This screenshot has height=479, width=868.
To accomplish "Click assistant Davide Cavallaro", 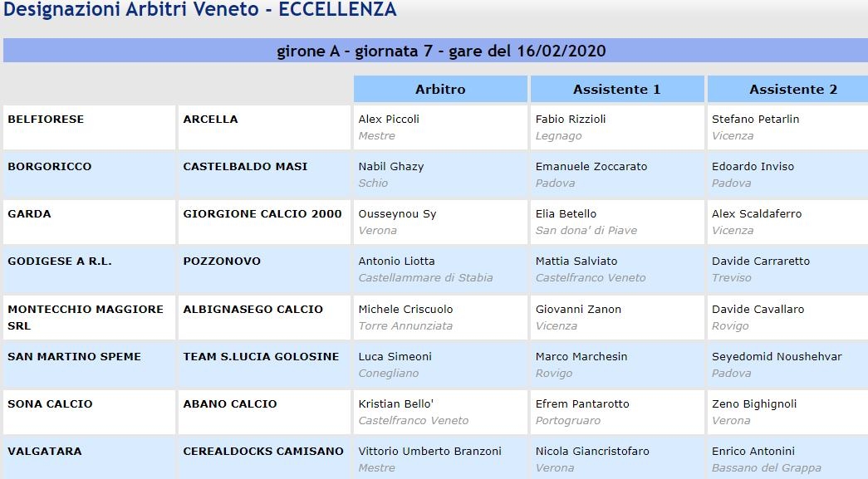I will tap(758, 309).
